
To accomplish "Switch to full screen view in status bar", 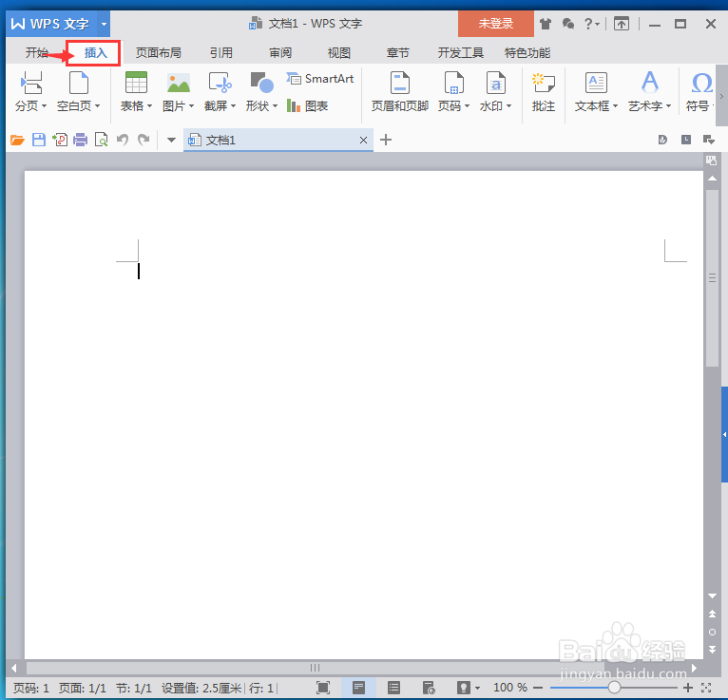I will [x=323, y=688].
